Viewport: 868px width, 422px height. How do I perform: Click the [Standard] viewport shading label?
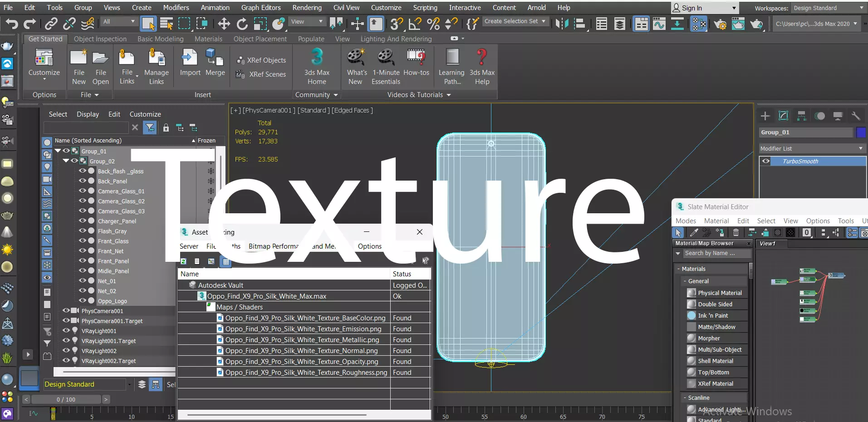pyautogui.click(x=314, y=110)
